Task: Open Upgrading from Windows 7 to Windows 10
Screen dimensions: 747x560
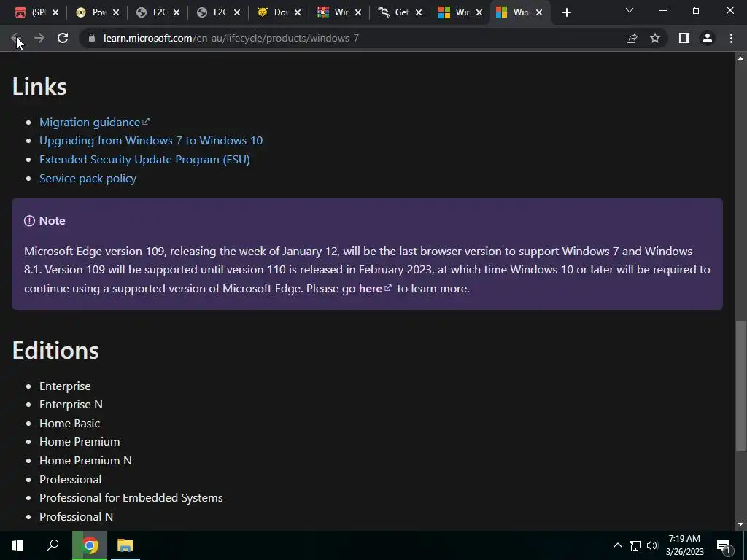Action: [151, 141]
